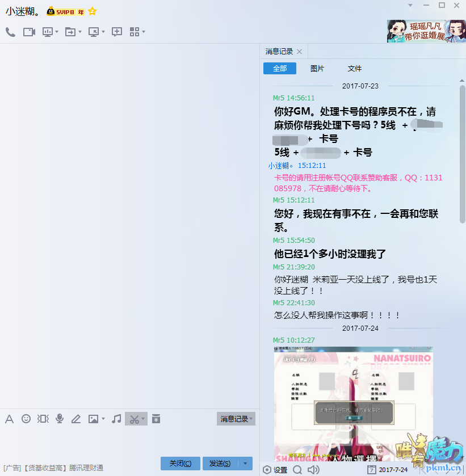
Task: Start a video call
Action: 29,32
